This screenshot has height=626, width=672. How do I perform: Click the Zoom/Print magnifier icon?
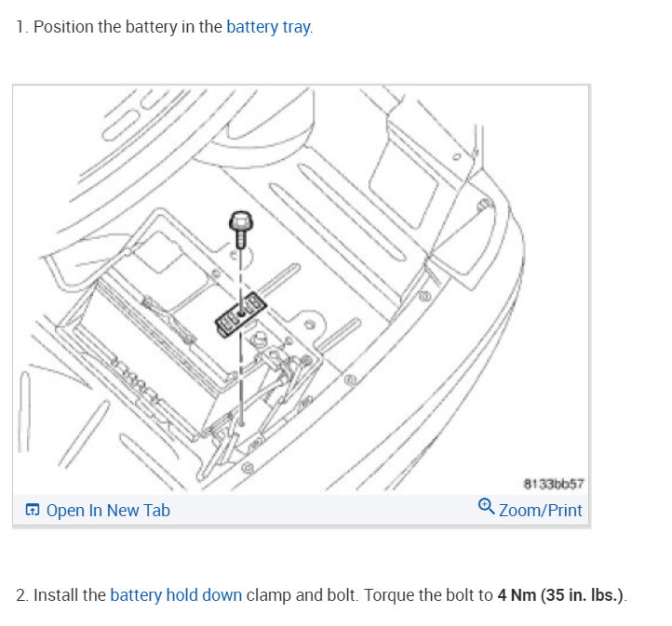click(x=486, y=506)
